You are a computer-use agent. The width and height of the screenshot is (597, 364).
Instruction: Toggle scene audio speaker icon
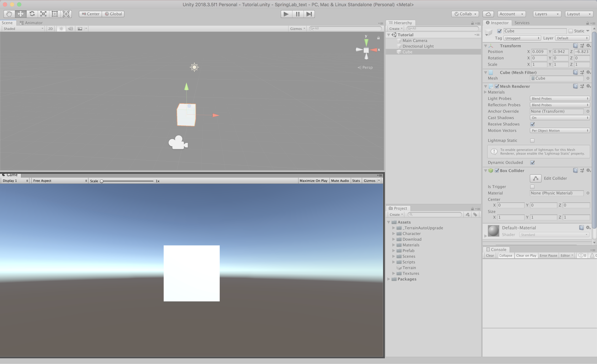[x=70, y=29]
